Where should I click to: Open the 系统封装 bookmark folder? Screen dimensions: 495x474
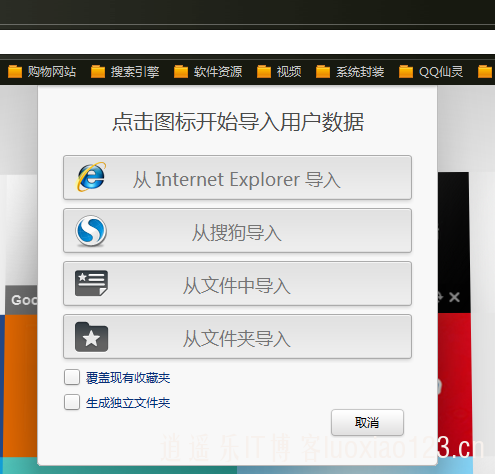click(350, 71)
